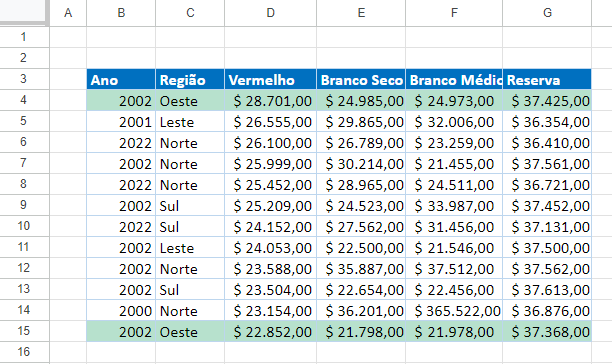Select cell with $ 37.131,00
This screenshot has width=612, height=364.
coord(547,227)
